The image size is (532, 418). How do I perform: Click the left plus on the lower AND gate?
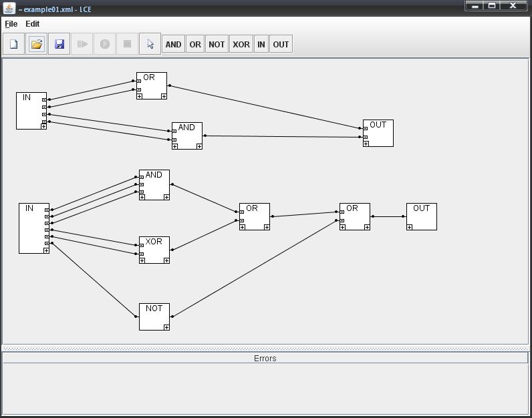click(x=142, y=197)
